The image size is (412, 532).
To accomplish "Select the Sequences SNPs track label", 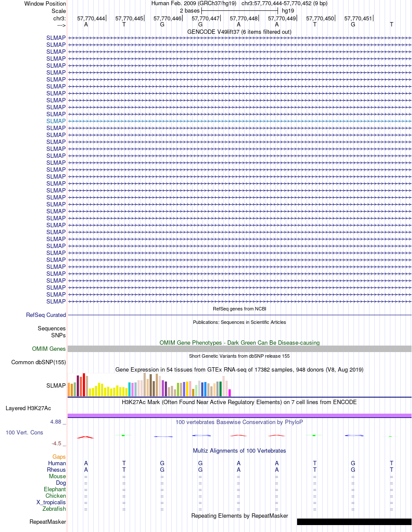I will pyautogui.click(x=52, y=332).
